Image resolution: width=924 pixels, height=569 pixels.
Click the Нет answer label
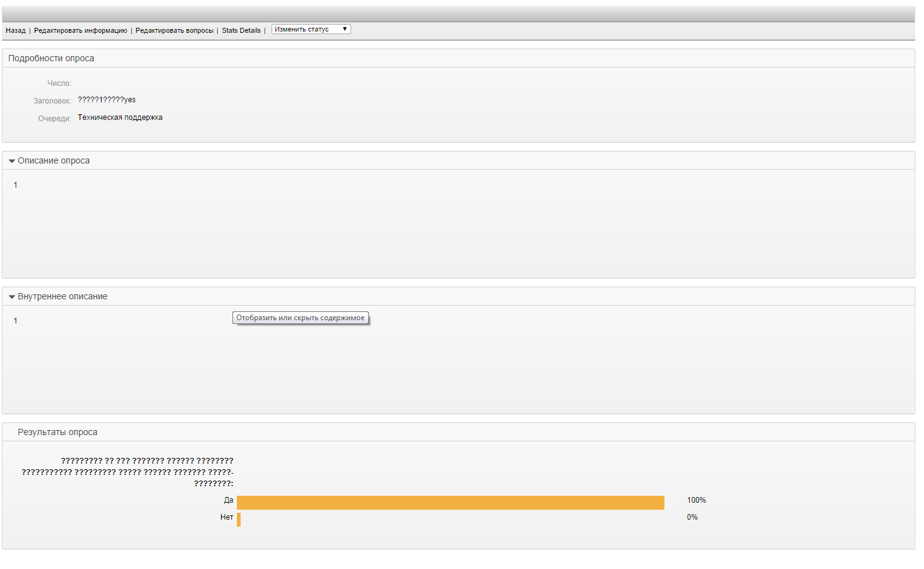[227, 517]
